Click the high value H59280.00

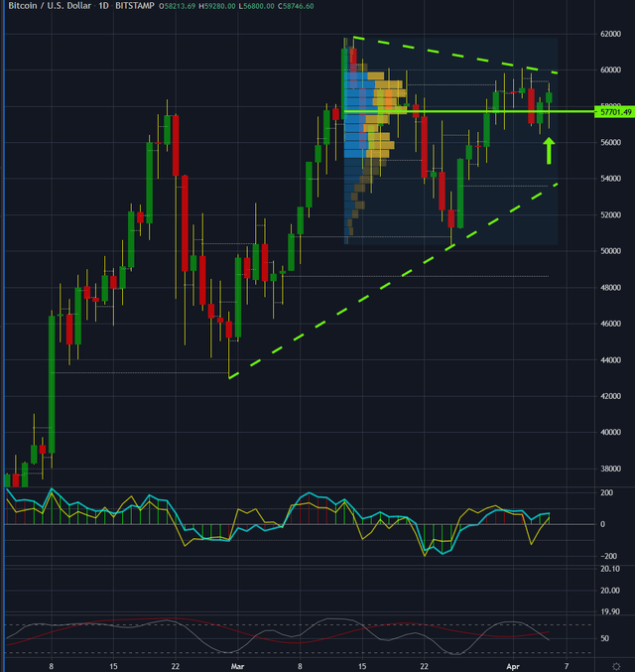coord(217,6)
